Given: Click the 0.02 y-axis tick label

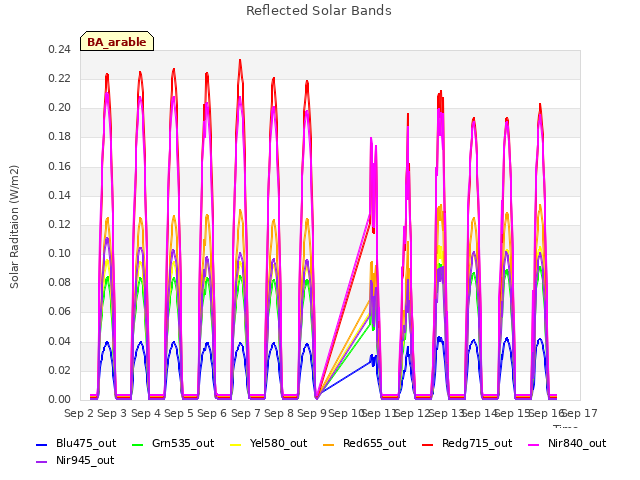Looking at the screenshot, I should pos(59,370).
